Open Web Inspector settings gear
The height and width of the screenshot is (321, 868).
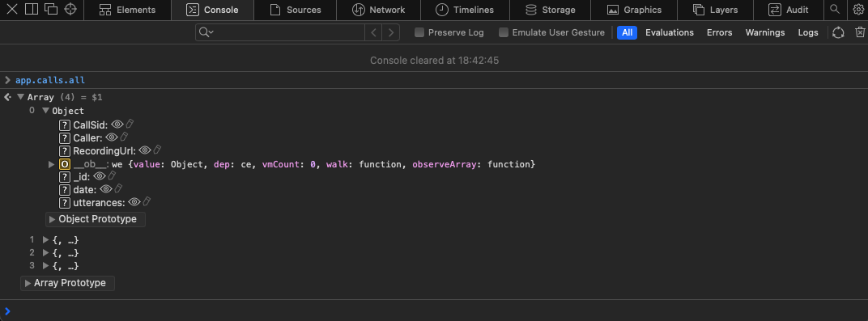point(858,10)
